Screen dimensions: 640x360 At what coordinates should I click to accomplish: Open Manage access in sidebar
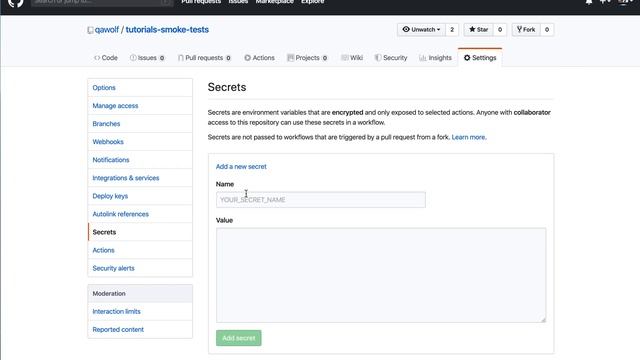pos(140,106)
